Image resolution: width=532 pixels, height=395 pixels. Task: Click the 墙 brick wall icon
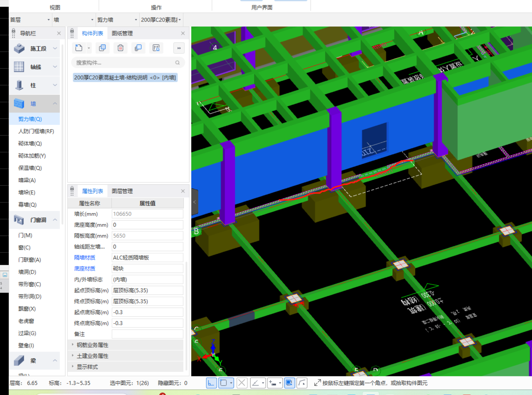click(19, 103)
